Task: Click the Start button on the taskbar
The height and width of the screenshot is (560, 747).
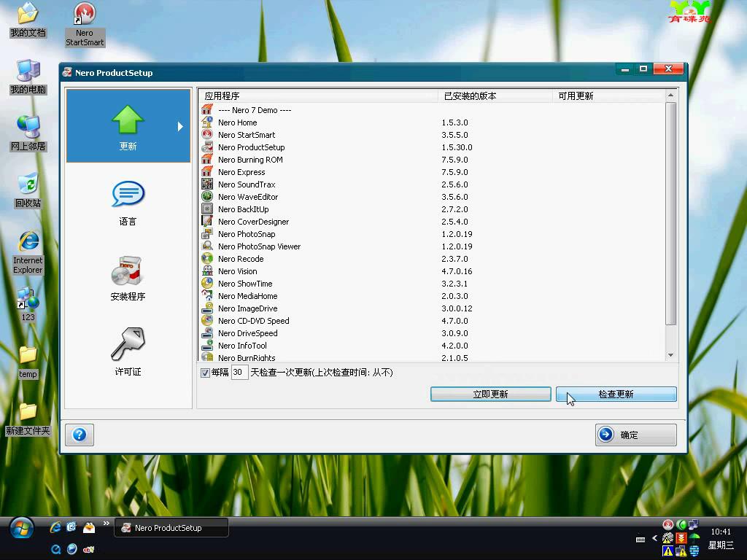Action: tap(21, 529)
